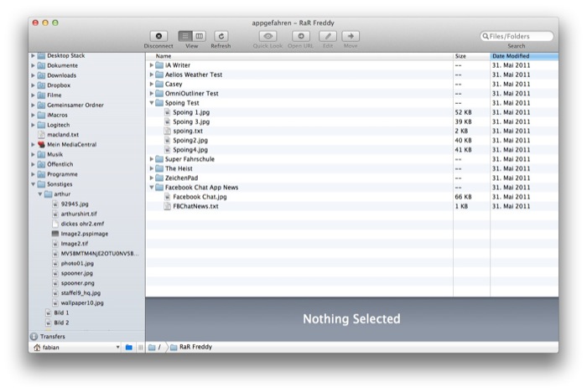Click the Files/Folders search field
This screenshot has height=392, width=587.
(x=520, y=36)
